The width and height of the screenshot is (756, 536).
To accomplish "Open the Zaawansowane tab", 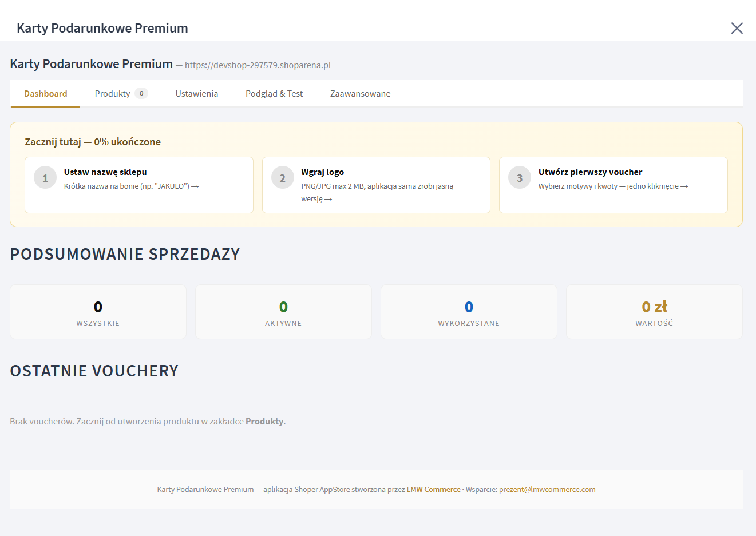I will click(360, 93).
